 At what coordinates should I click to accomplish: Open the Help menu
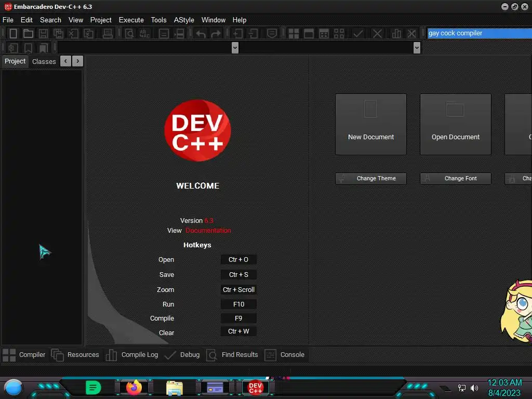click(240, 20)
